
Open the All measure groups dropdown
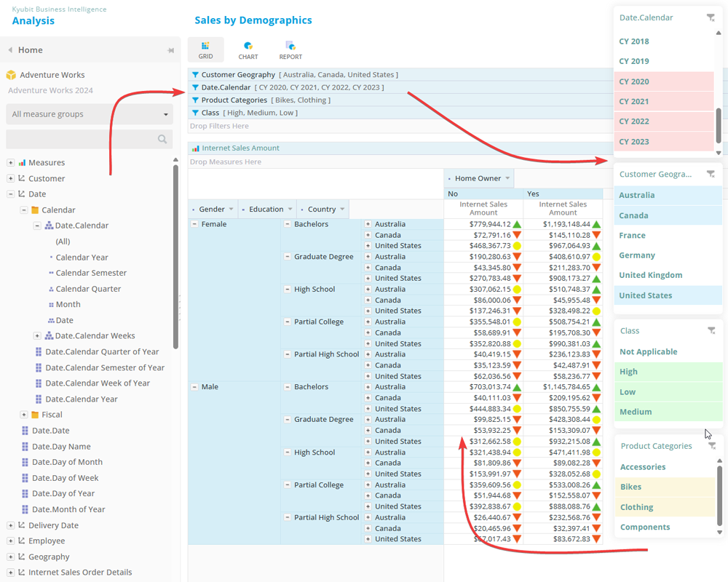(x=90, y=114)
